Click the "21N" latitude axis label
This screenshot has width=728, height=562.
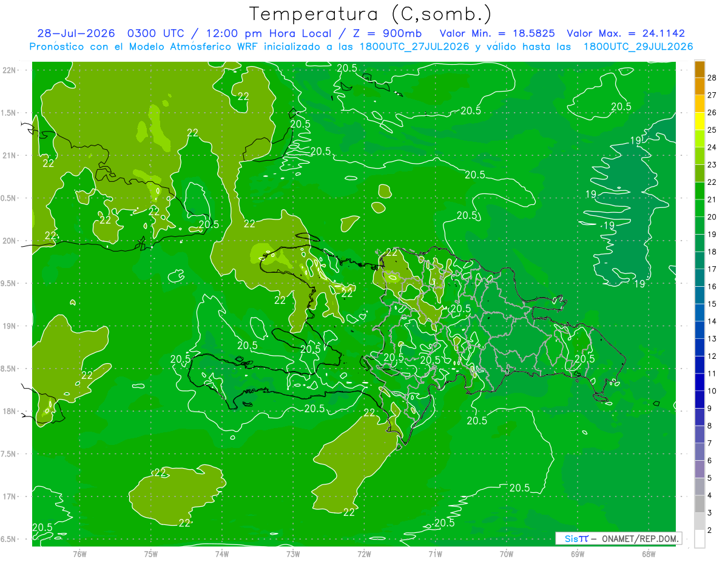pos(8,156)
